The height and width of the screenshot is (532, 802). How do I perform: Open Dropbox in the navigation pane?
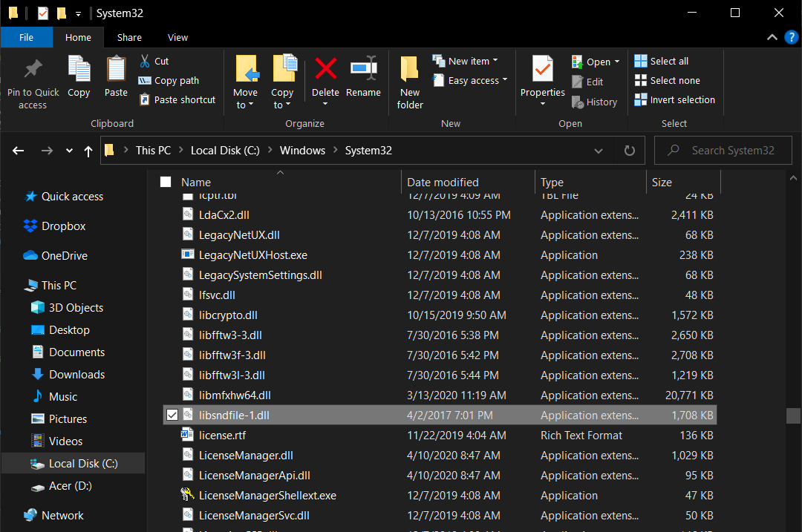tap(55, 226)
